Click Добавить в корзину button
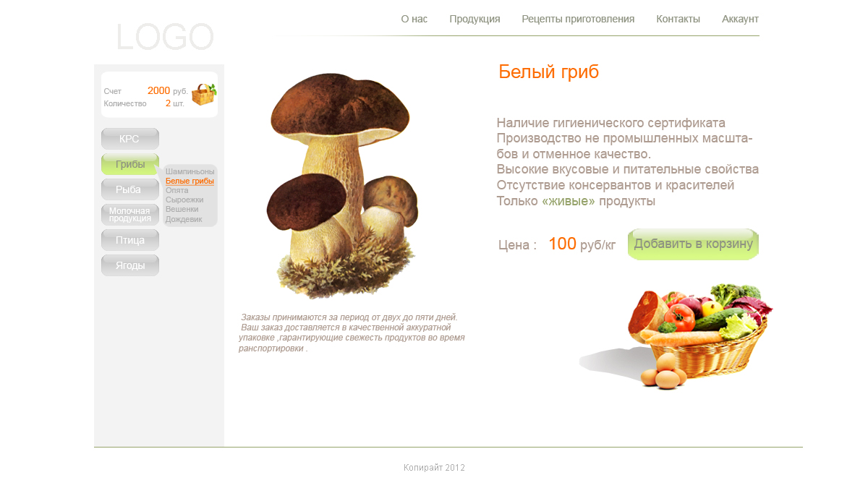 (693, 244)
